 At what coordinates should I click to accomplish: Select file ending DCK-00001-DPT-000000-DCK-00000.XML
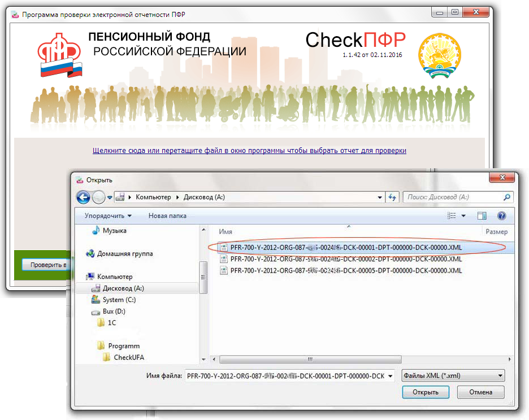[346, 247]
